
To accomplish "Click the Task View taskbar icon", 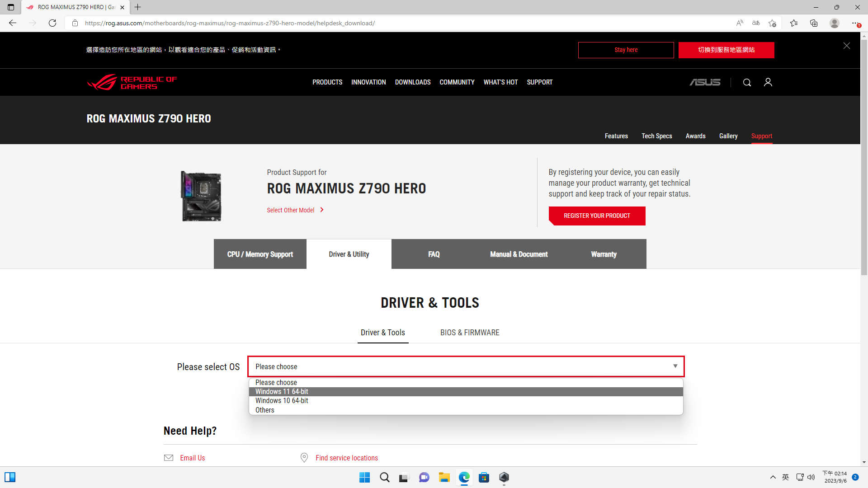I will click(404, 477).
